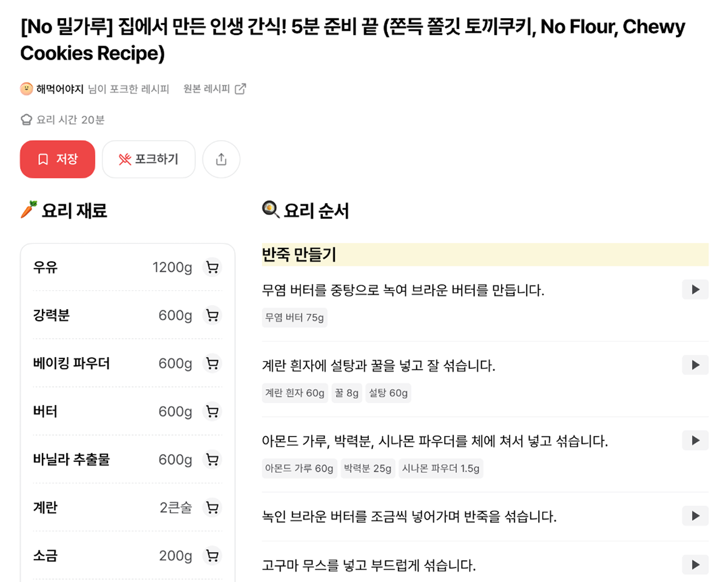
Task: Click the 무염 버터 75g ingredient tag
Action: 295,318
